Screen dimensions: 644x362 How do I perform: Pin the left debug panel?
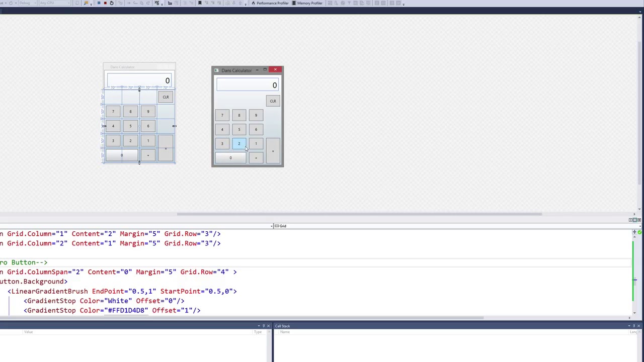[x=264, y=326]
